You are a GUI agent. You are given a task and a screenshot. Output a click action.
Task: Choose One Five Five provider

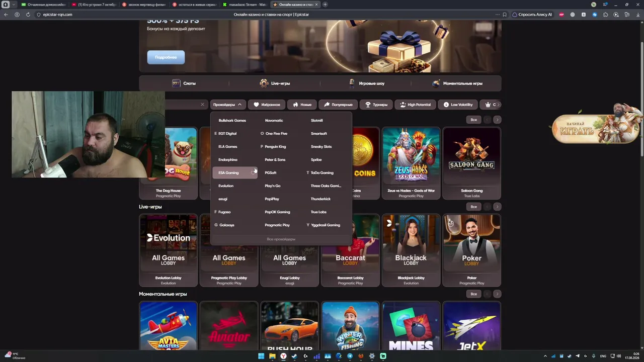(x=276, y=134)
